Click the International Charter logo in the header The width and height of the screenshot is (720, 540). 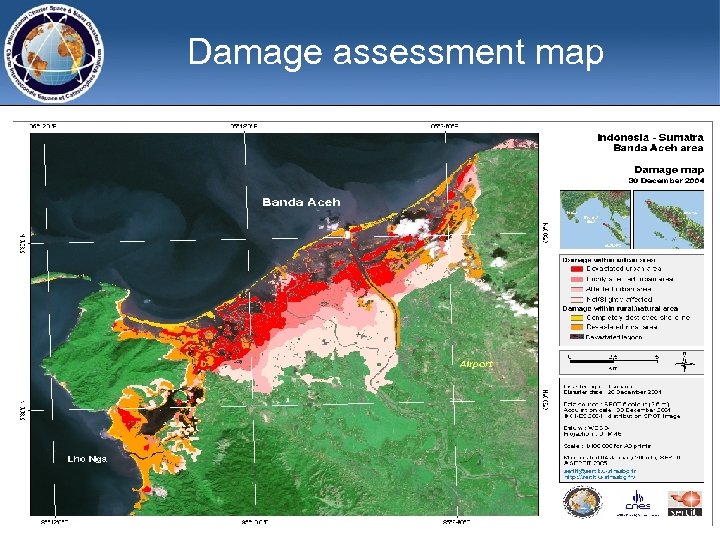[x=54, y=53]
